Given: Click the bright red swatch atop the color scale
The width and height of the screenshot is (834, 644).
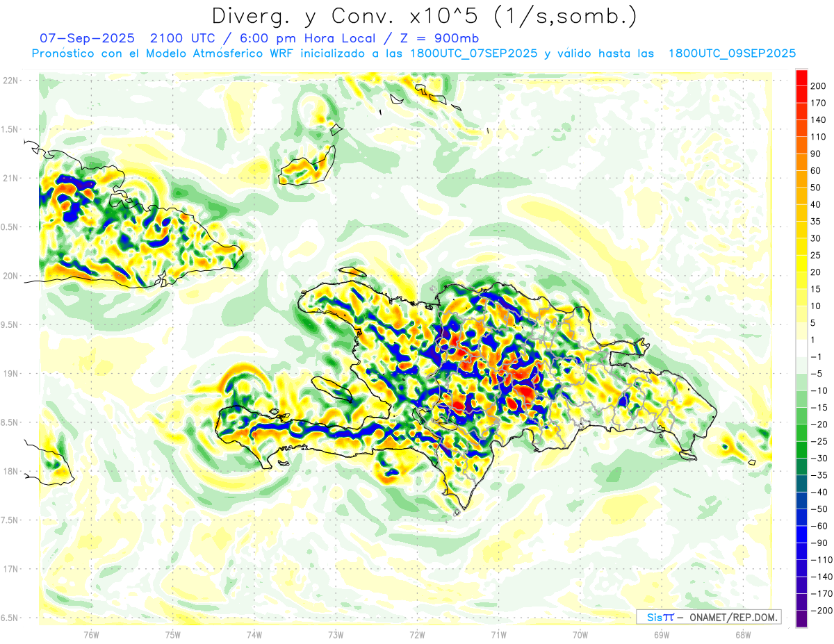Looking at the screenshot, I should [802, 77].
